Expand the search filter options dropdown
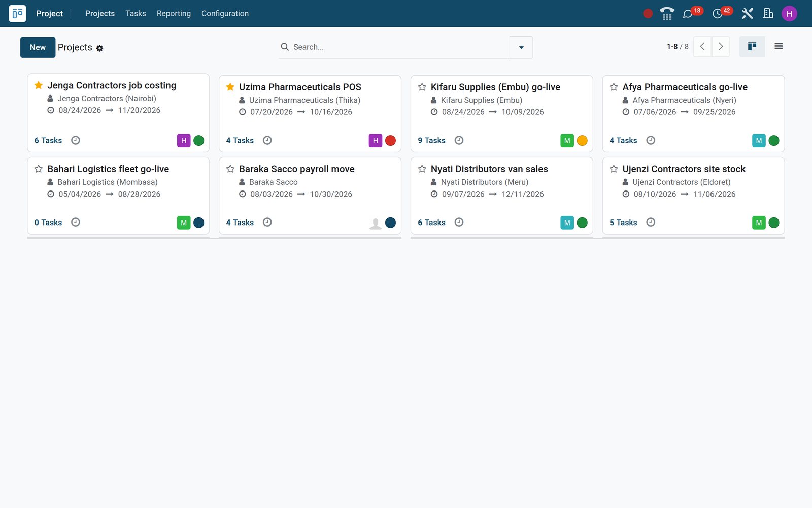812x508 pixels. click(521, 47)
